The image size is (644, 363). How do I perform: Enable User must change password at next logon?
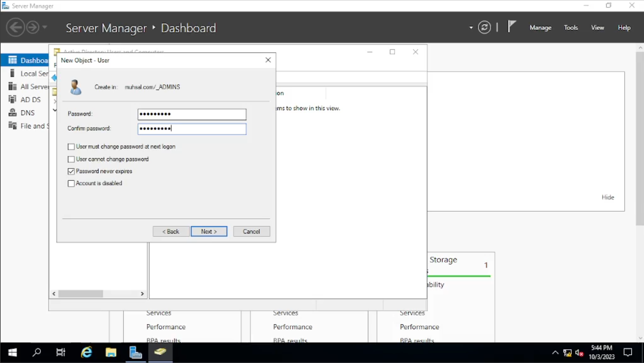click(71, 147)
